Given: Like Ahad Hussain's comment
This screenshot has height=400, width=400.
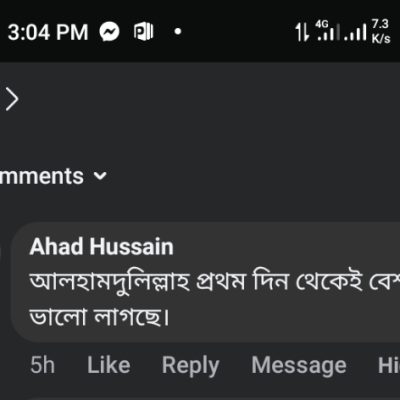Looking at the screenshot, I should click(109, 365).
